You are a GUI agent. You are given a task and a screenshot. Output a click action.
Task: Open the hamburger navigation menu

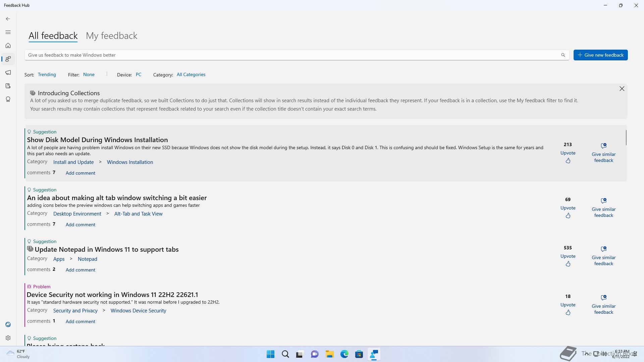tap(8, 32)
